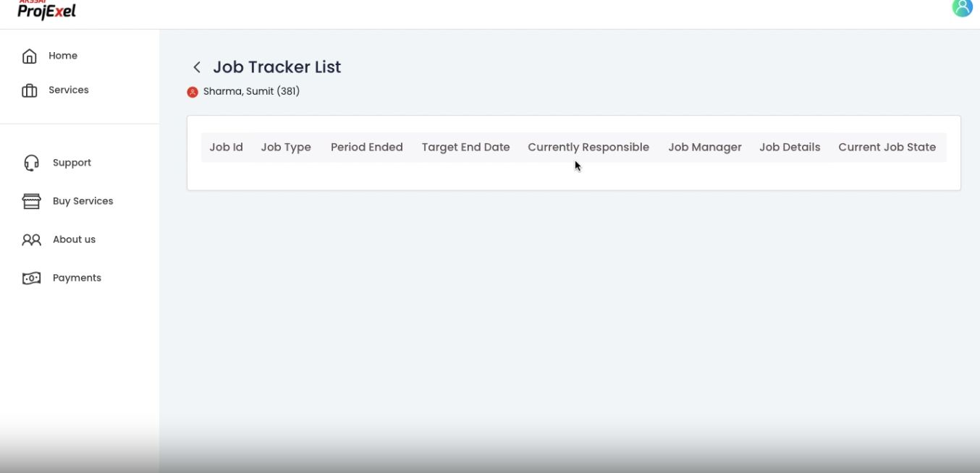Select Services in the sidebar
This screenshot has width=980, height=473.
click(x=69, y=90)
